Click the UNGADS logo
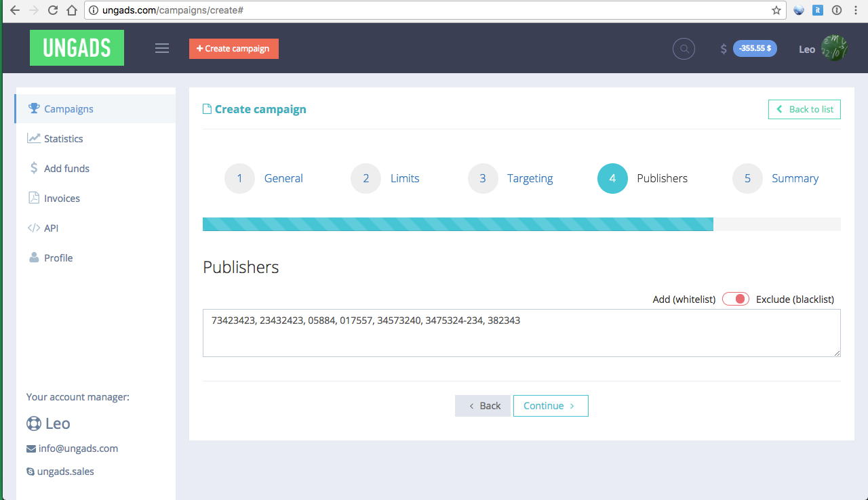This screenshot has width=868, height=500. pos(77,47)
